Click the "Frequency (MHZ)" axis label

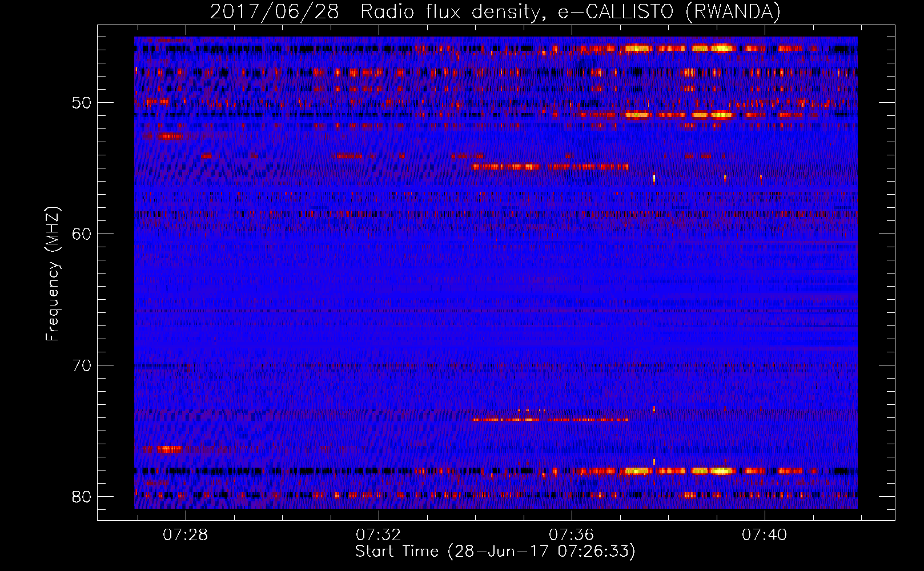(53, 274)
